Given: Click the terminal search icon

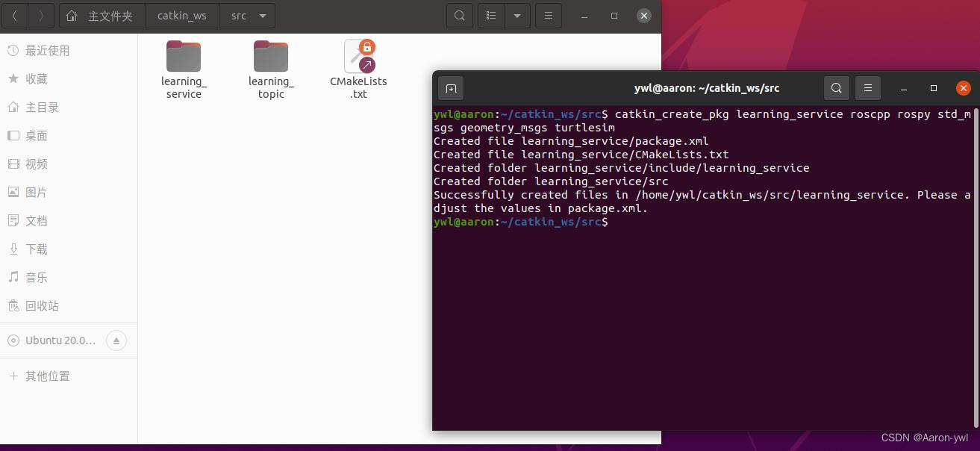Looking at the screenshot, I should pos(837,88).
